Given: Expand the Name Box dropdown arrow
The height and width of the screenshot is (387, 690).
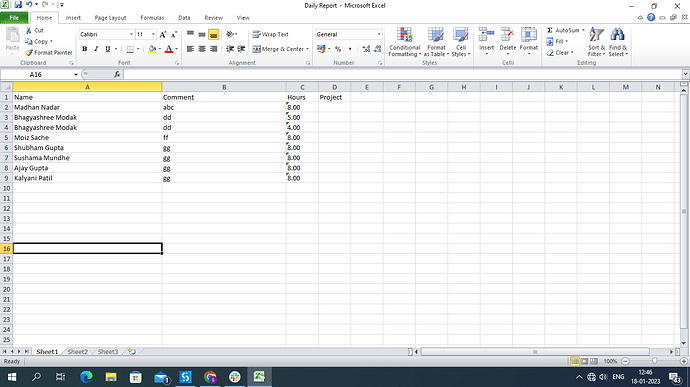Looking at the screenshot, I should 76,74.
